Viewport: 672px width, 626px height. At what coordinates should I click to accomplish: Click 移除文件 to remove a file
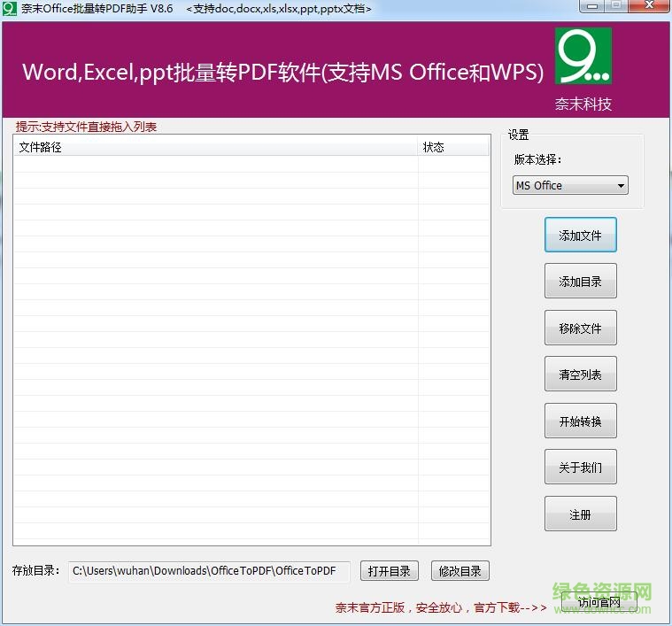click(x=580, y=328)
